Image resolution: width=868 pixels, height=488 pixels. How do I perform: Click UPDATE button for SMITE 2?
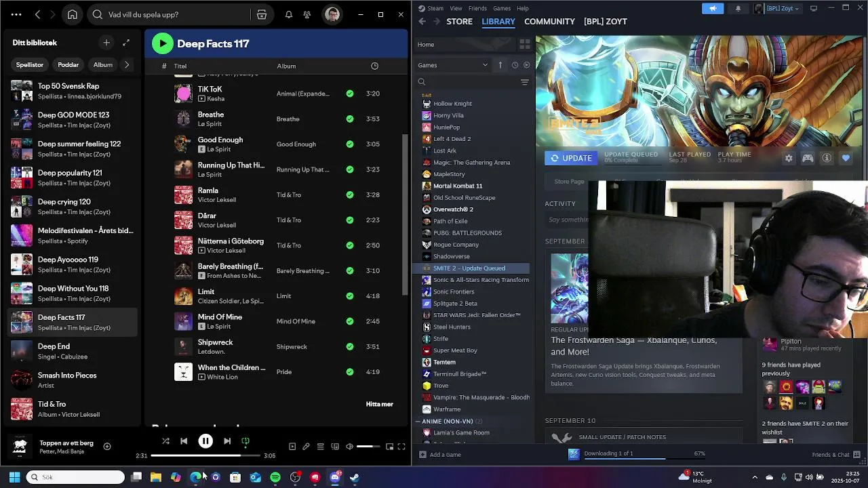point(572,158)
